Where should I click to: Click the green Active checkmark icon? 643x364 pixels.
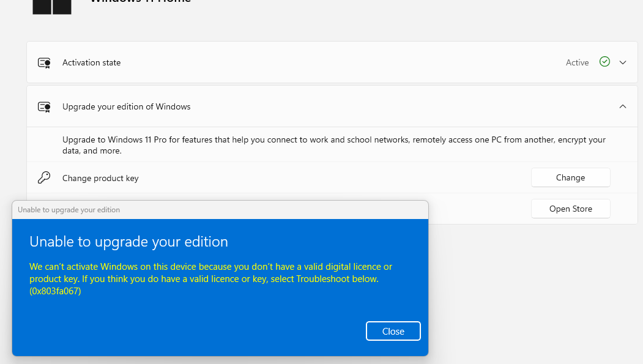coord(604,62)
